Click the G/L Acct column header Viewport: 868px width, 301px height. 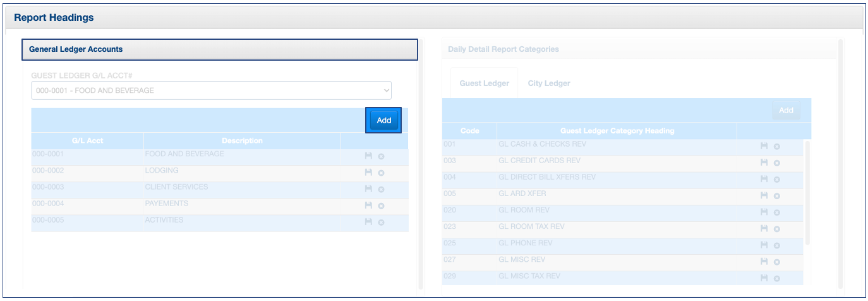point(87,140)
